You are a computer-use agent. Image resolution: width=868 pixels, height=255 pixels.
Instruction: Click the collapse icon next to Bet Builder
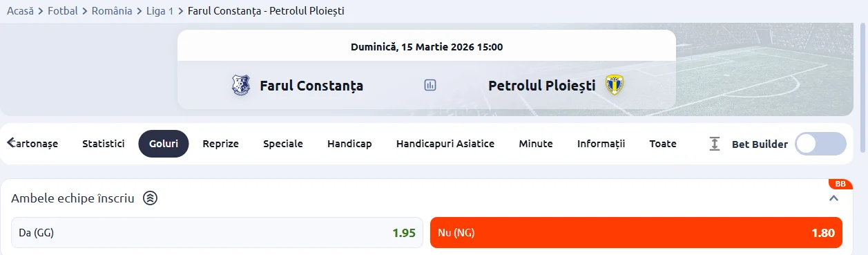click(715, 144)
